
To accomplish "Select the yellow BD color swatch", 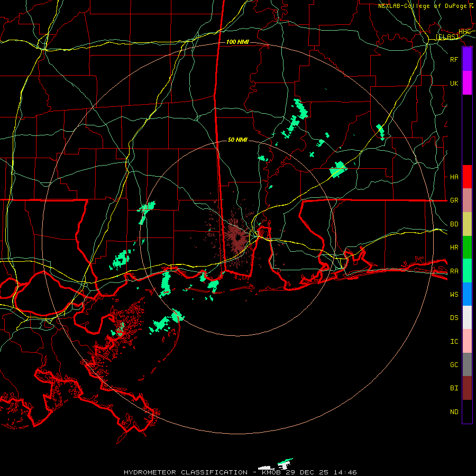I will click(x=467, y=224).
